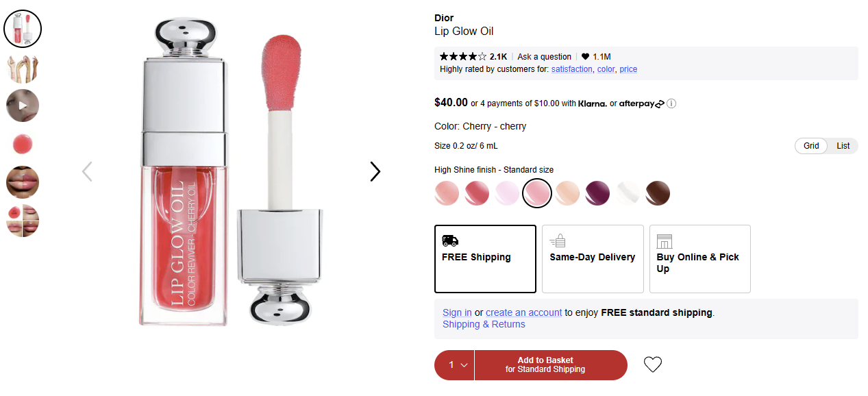Choose the dark brown color swatch
Viewport: 868px width, 396px height.
[657, 193]
